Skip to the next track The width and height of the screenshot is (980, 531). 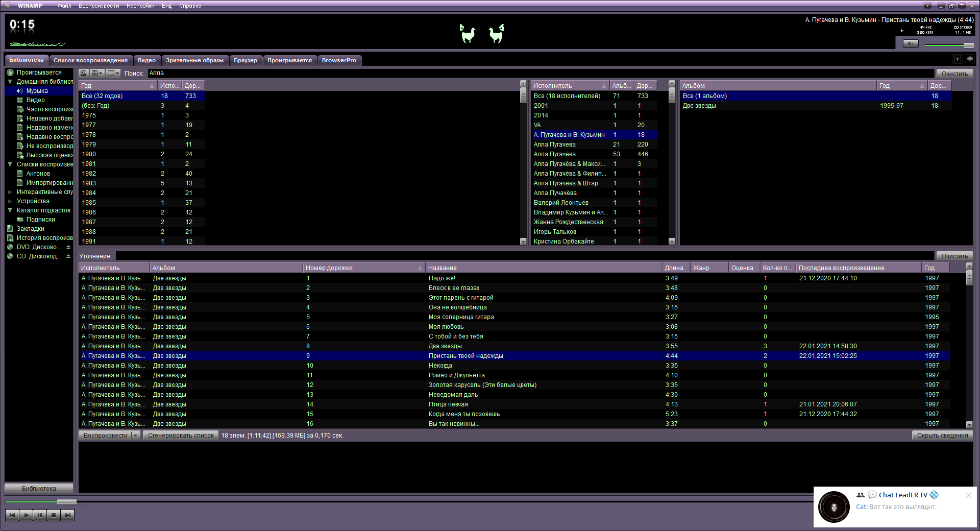pos(67,515)
